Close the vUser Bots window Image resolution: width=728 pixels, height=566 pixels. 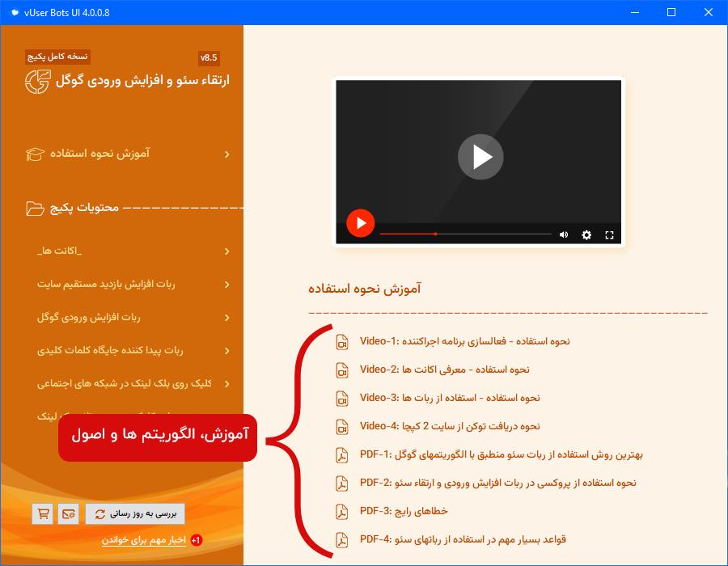pyautogui.click(x=709, y=12)
